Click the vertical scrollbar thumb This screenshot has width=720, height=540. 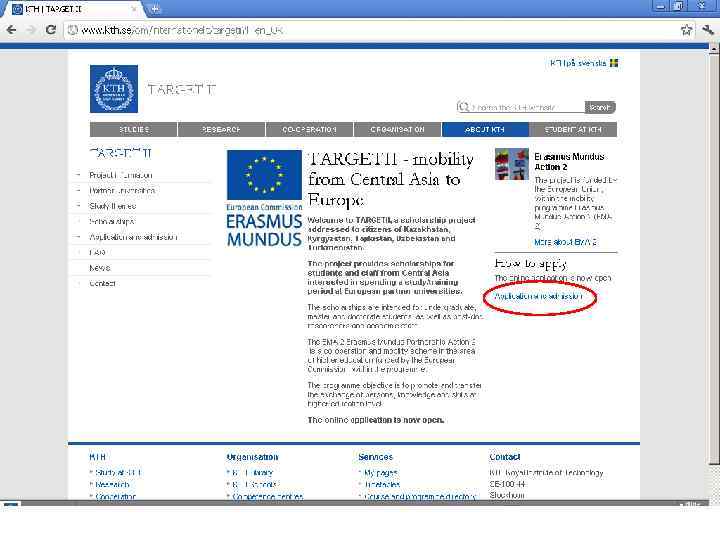click(x=714, y=257)
